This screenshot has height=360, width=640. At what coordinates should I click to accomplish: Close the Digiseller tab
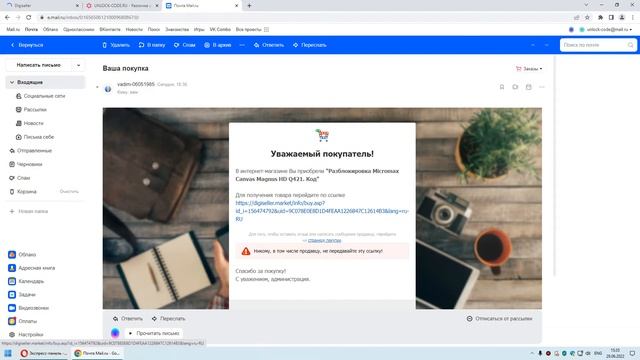(x=78, y=6)
